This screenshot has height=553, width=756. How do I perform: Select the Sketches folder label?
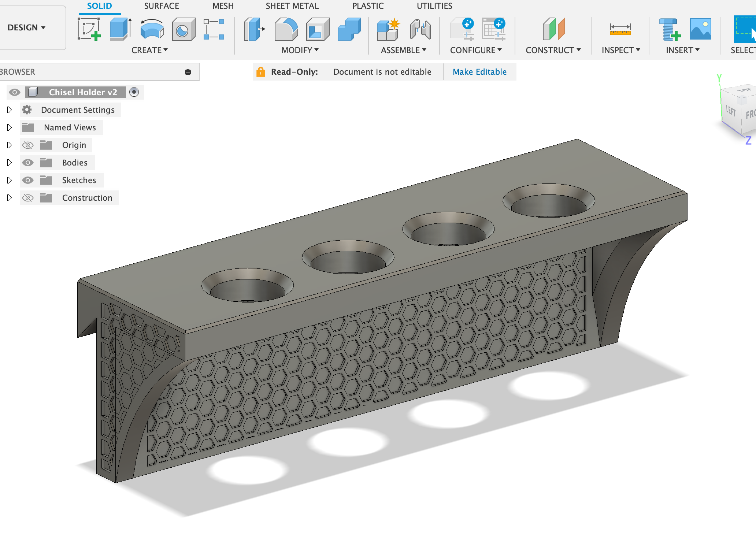point(79,180)
